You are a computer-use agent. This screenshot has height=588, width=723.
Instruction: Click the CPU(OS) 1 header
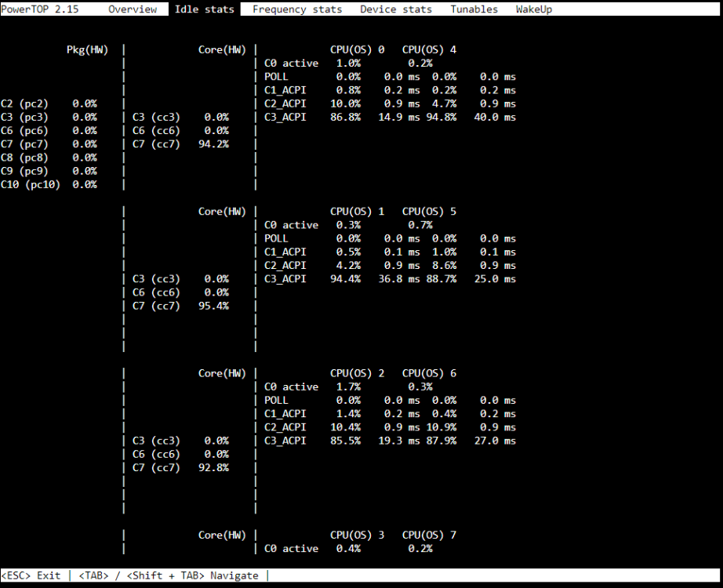[x=357, y=212]
